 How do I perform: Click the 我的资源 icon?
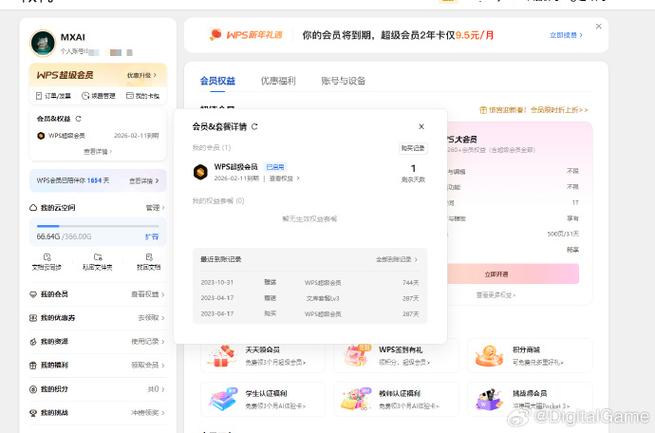point(33,342)
